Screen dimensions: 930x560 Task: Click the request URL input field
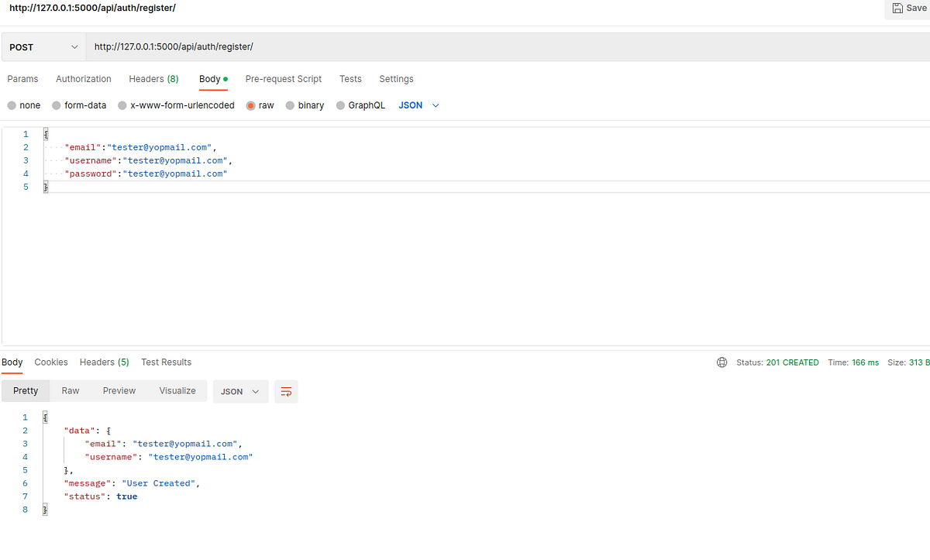310,46
